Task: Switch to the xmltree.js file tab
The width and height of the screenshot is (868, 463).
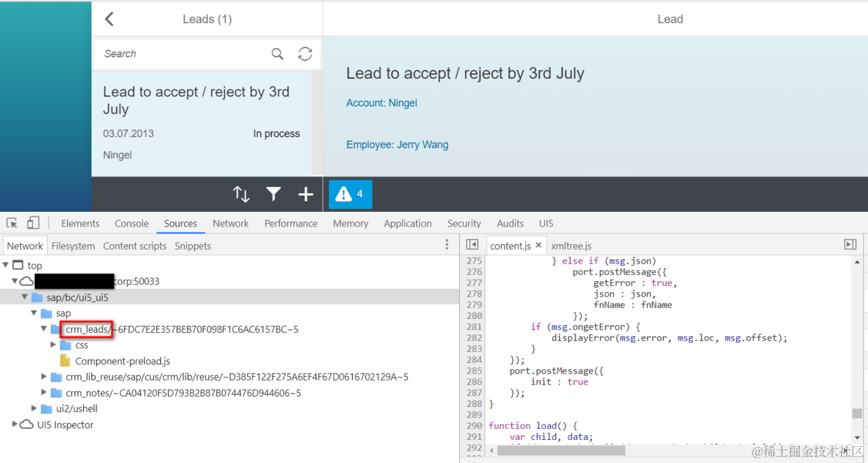Action: click(x=571, y=245)
